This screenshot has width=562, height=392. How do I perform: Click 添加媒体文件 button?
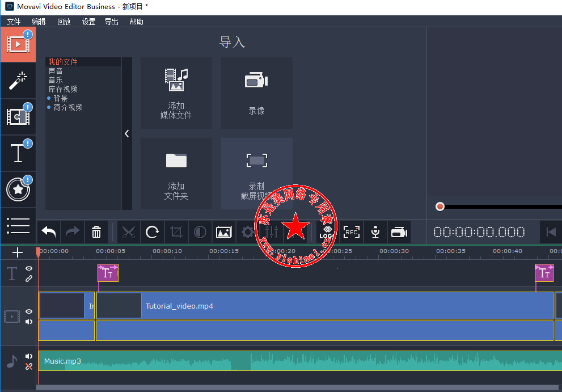click(x=176, y=93)
